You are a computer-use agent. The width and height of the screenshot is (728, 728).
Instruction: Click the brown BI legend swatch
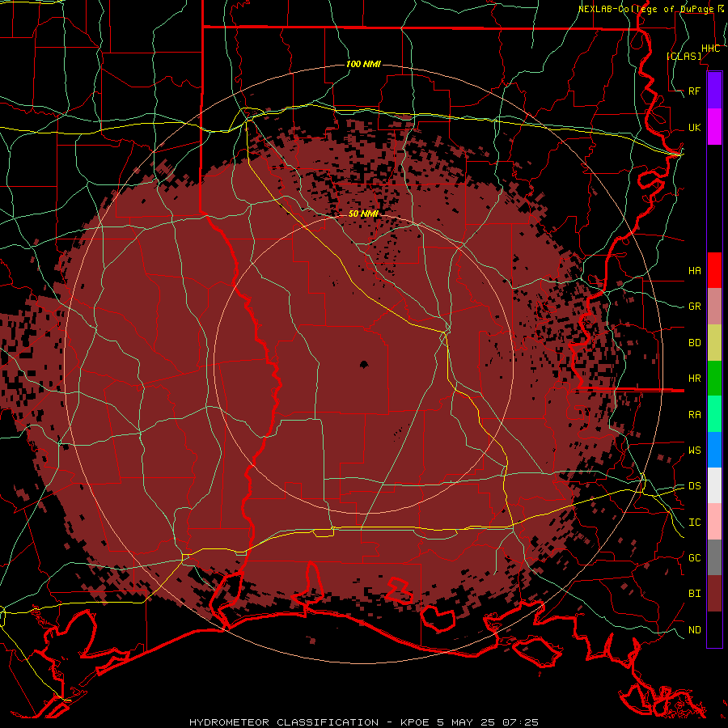pyautogui.click(x=714, y=594)
